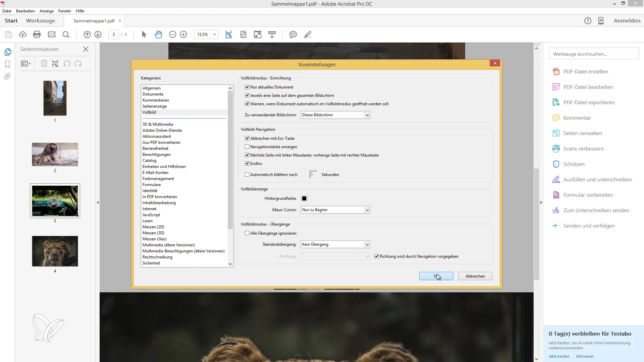The height and width of the screenshot is (362, 644).
Task: Zoom out with the minus icon
Action: pyautogui.click(x=173, y=35)
